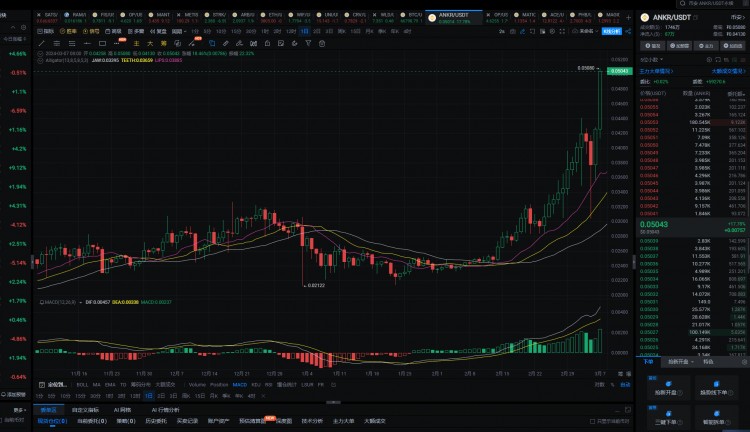Screen dimensions: 750x432
Task: Click the search icon in top bar
Action: click(683, 3)
